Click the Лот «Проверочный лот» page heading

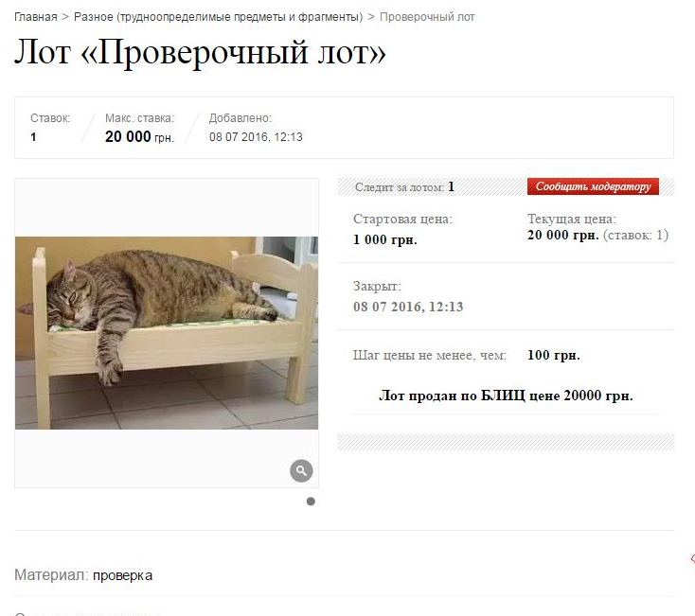point(200,52)
